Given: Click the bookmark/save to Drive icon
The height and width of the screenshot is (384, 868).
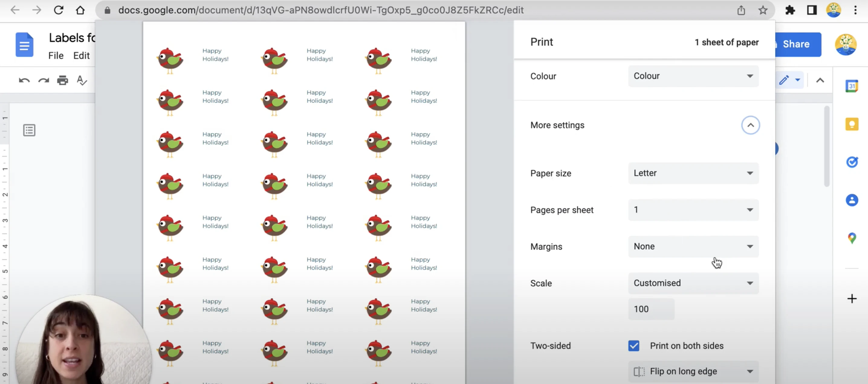Looking at the screenshot, I should pos(763,9).
